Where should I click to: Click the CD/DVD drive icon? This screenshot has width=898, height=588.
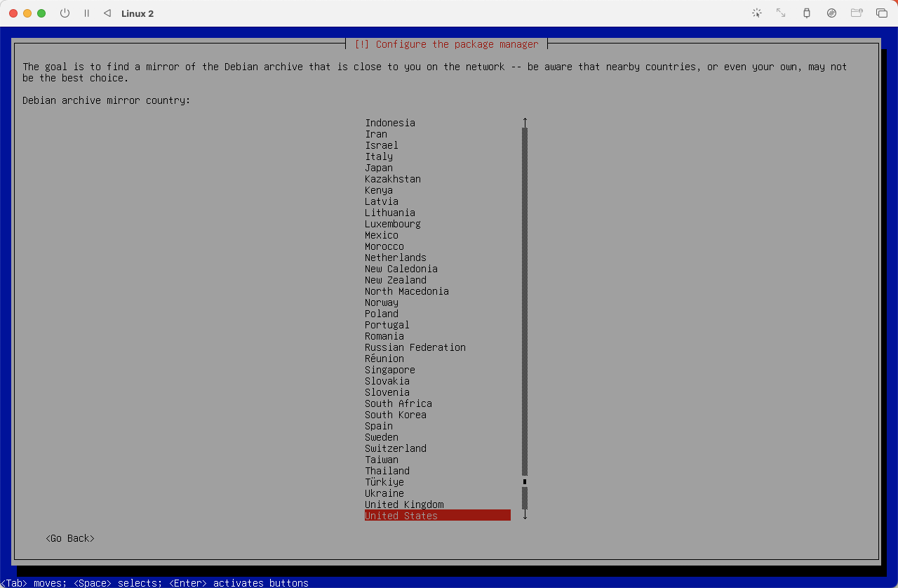point(832,13)
